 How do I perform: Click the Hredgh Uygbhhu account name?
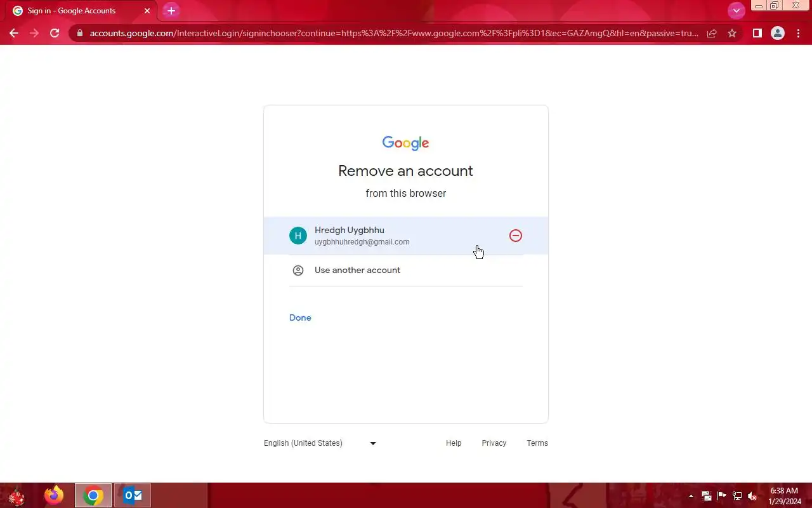tap(350, 230)
